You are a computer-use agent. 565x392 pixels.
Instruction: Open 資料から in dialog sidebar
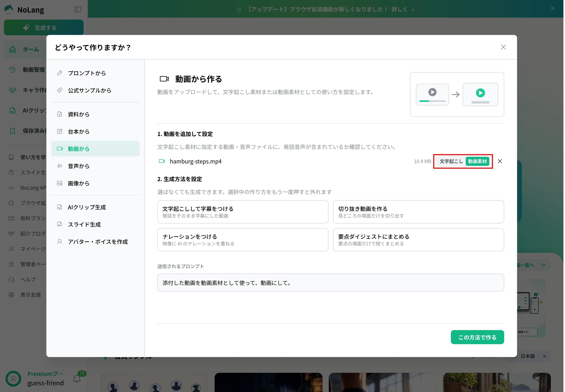click(95, 114)
